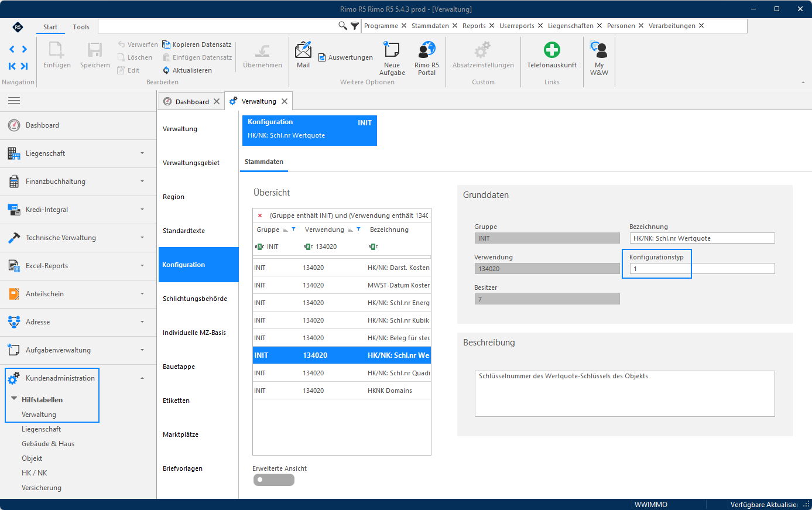Open the Tools ribbon tab
This screenshot has width=812, height=510.
81,27
